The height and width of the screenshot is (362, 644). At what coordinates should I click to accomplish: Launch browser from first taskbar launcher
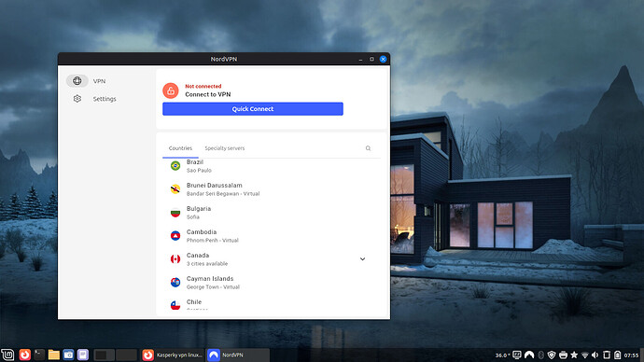24,355
